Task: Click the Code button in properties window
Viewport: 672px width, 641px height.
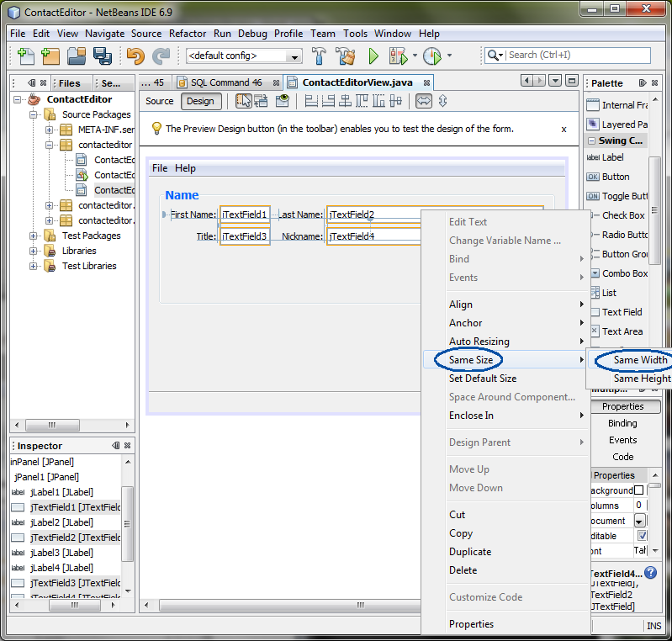Action: [x=622, y=457]
